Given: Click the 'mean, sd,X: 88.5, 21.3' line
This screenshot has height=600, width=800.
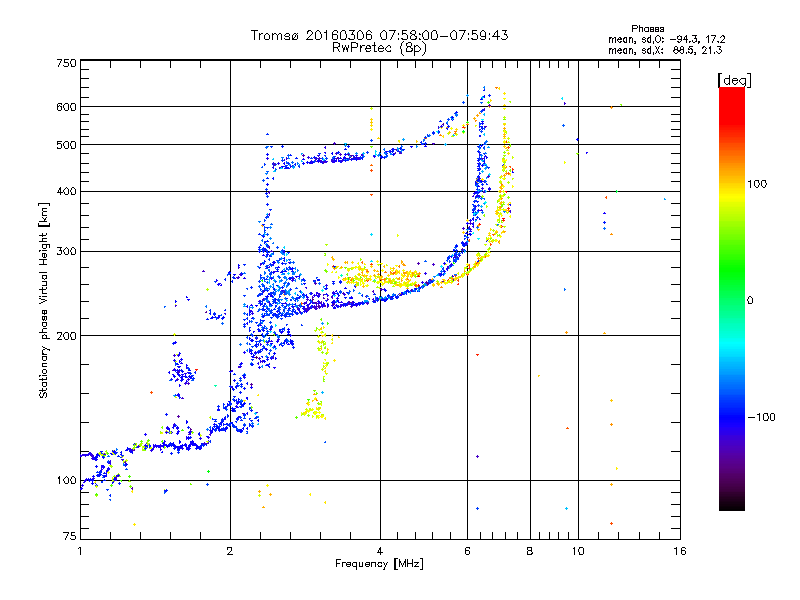Looking at the screenshot, I should point(665,50).
